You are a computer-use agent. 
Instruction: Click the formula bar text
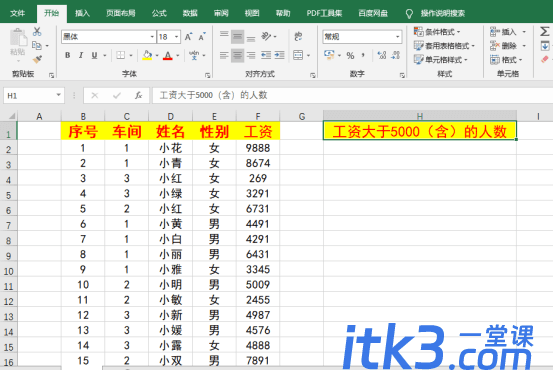pos(213,95)
